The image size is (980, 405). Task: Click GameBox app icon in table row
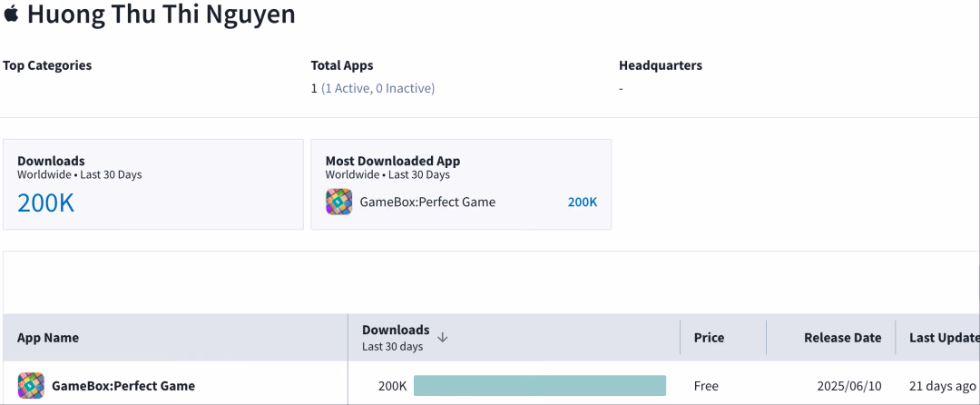(x=31, y=386)
